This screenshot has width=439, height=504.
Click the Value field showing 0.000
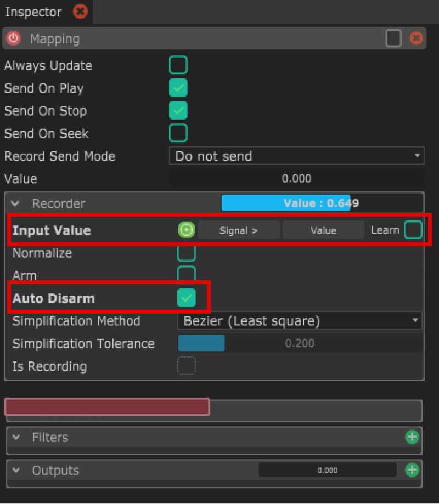click(x=296, y=179)
